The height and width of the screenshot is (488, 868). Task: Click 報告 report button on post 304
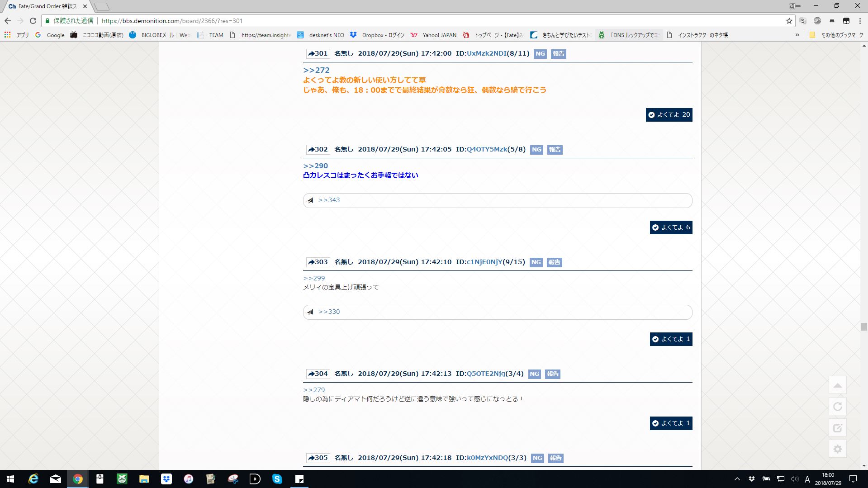[x=552, y=374]
